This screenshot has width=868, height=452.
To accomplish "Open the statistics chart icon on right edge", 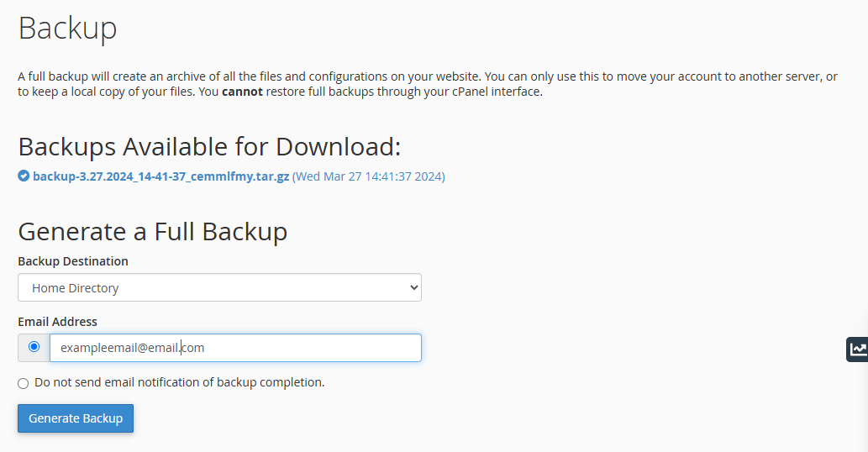I will coord(858,350).
